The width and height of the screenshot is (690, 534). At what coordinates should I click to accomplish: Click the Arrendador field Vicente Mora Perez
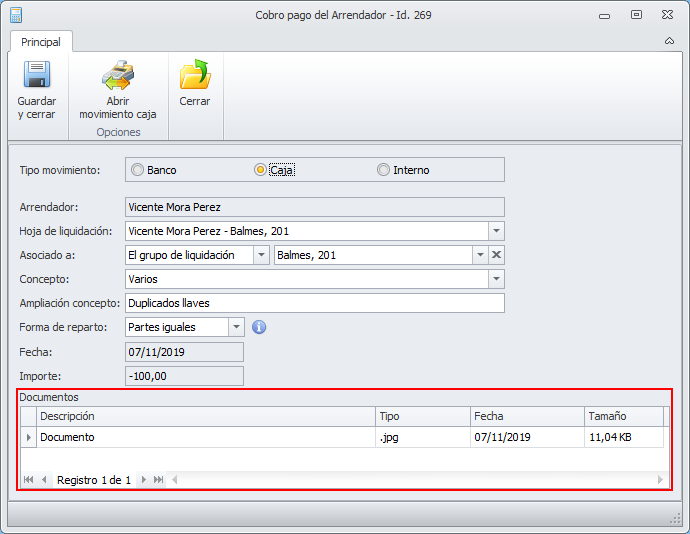point(315,207)
